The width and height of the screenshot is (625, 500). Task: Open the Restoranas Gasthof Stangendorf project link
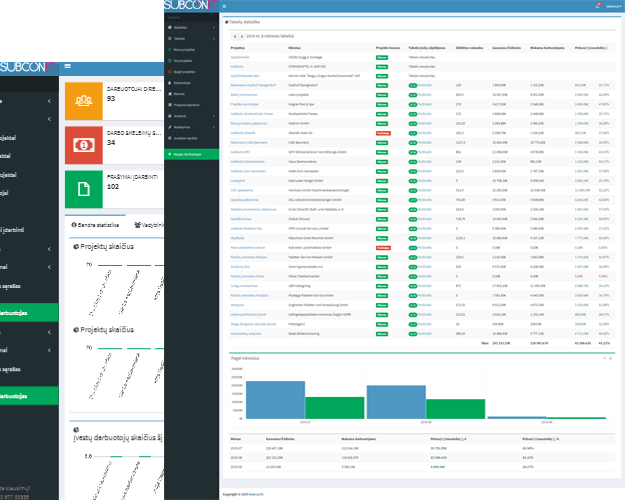[253, 85]
